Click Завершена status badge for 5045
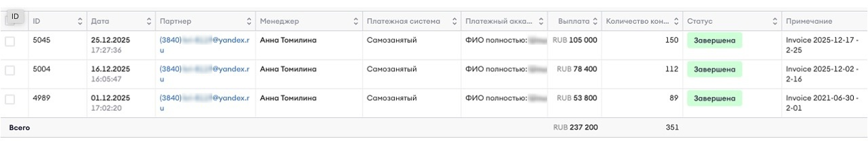868x143 pixels. [x=714, y=41]
